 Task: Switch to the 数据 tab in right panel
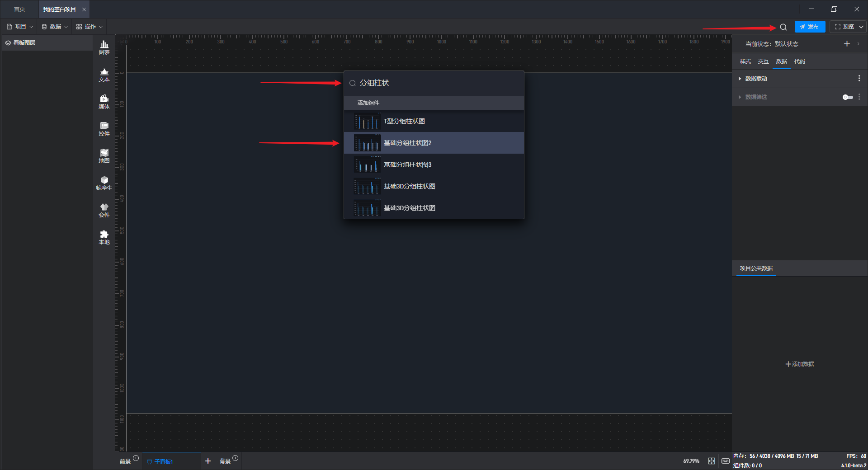(781, 61)
